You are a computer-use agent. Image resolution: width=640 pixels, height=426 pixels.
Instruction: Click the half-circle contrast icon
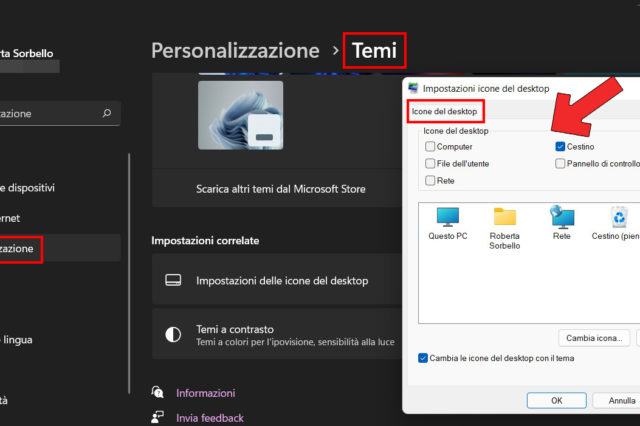point(173,335)
